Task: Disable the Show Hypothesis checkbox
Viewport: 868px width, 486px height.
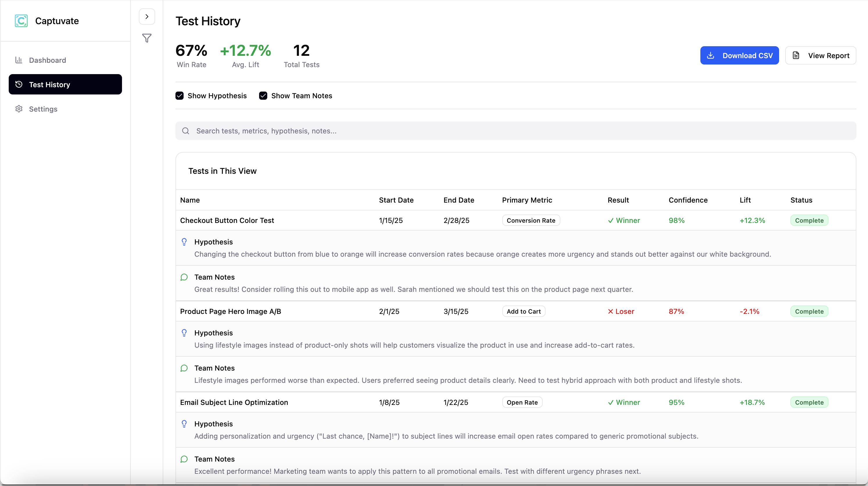Action: tap(179, 95)
